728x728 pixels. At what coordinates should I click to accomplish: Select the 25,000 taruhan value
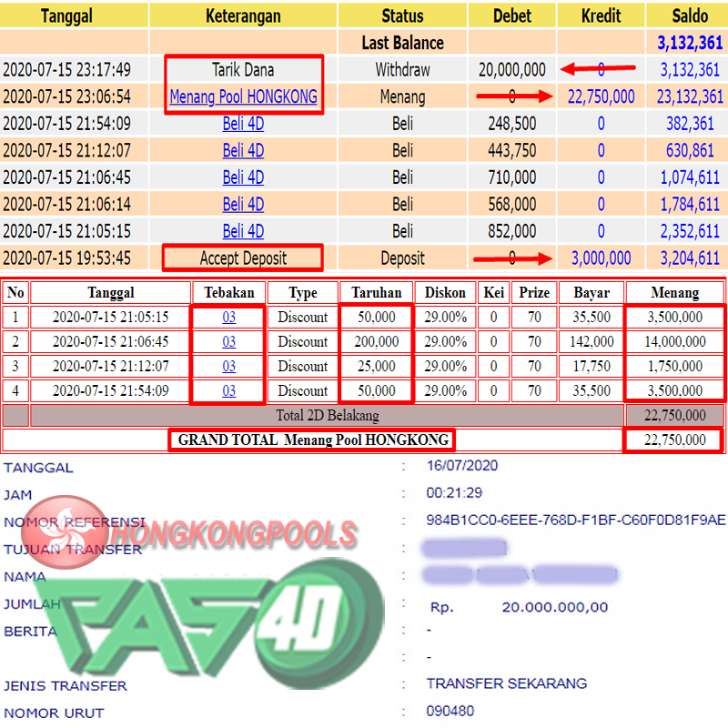pos(377,367)
